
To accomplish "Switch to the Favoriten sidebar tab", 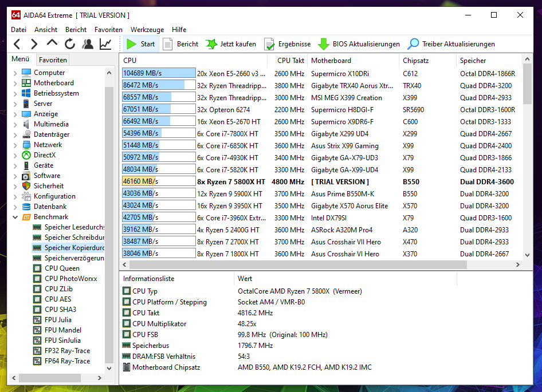I will 53,60.
